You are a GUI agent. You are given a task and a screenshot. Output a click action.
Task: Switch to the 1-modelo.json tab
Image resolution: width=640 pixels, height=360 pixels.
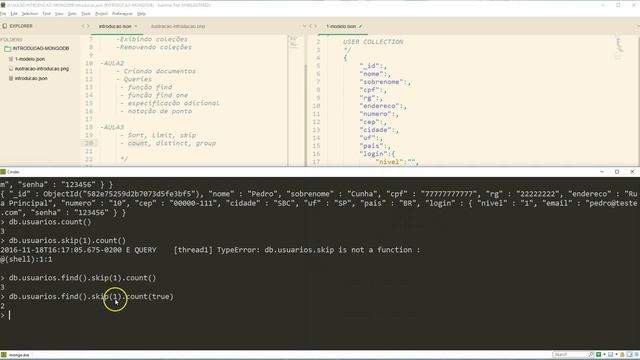coord(341,26)
